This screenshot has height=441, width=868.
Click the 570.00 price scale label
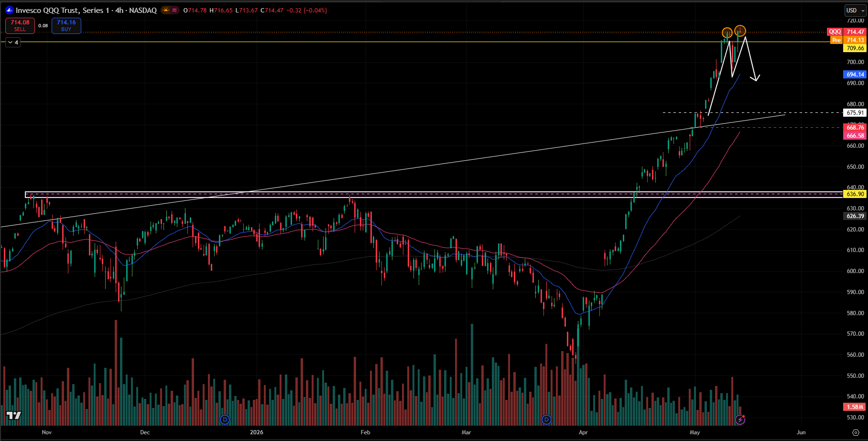click(855, 334)
